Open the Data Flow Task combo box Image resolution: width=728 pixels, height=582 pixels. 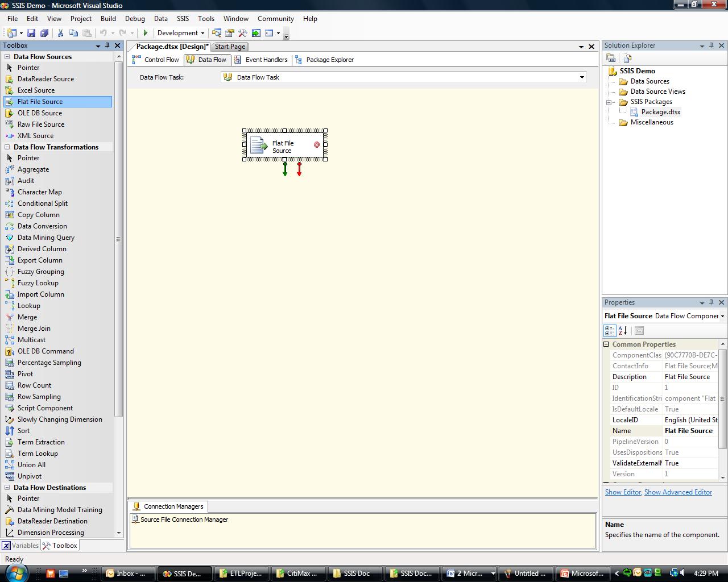tap(581, 77)
